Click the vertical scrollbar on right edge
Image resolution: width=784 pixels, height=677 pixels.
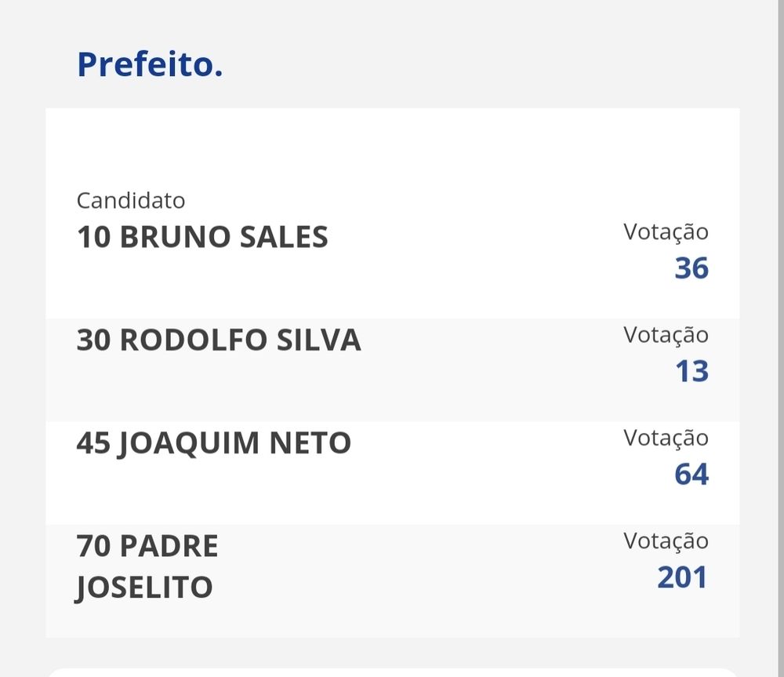(x=780, y=338)
